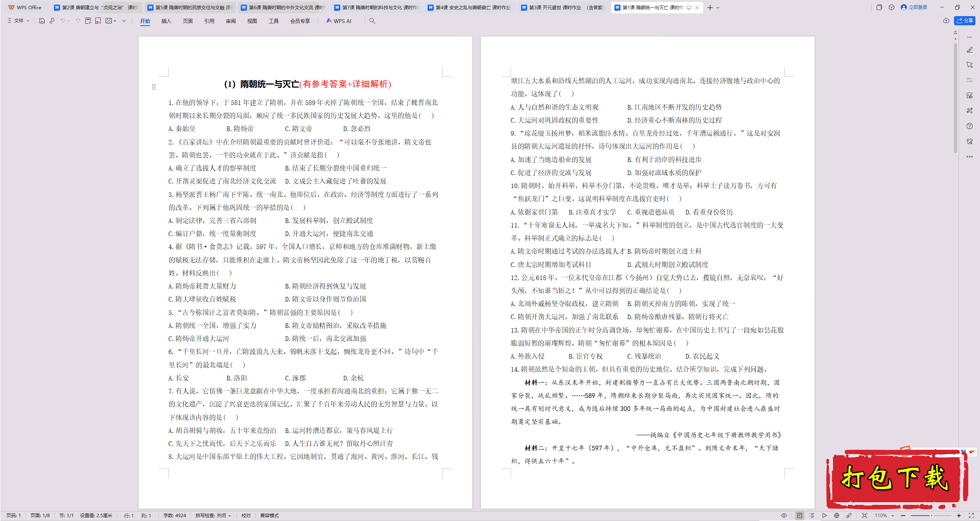This screenshot has height=521, width=980.
Task: Open the 会员专享 ribbon tab
Action: (300, 21)
